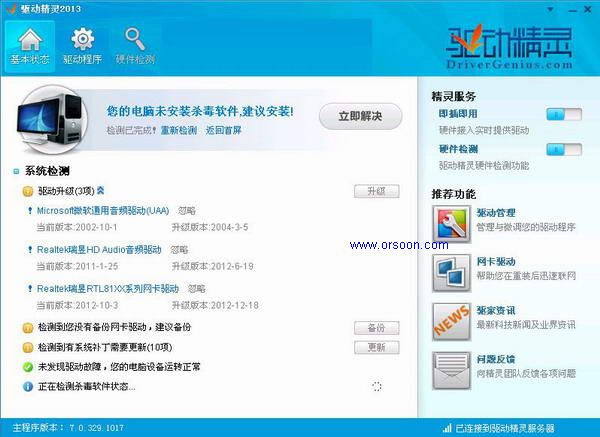Click the 网卡驱动 title link
Viewport: 600px width, 437px height.
pyautogui.click(x=496, y=262)
